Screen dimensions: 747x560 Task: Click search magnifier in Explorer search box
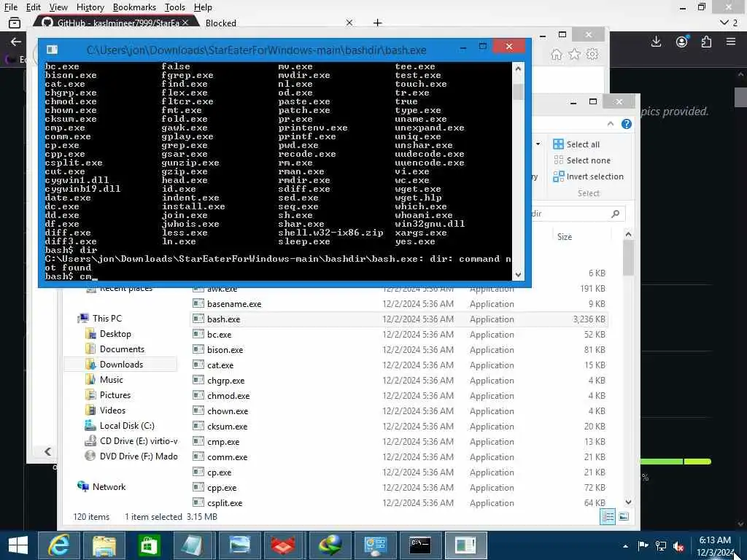click(615, 214)
